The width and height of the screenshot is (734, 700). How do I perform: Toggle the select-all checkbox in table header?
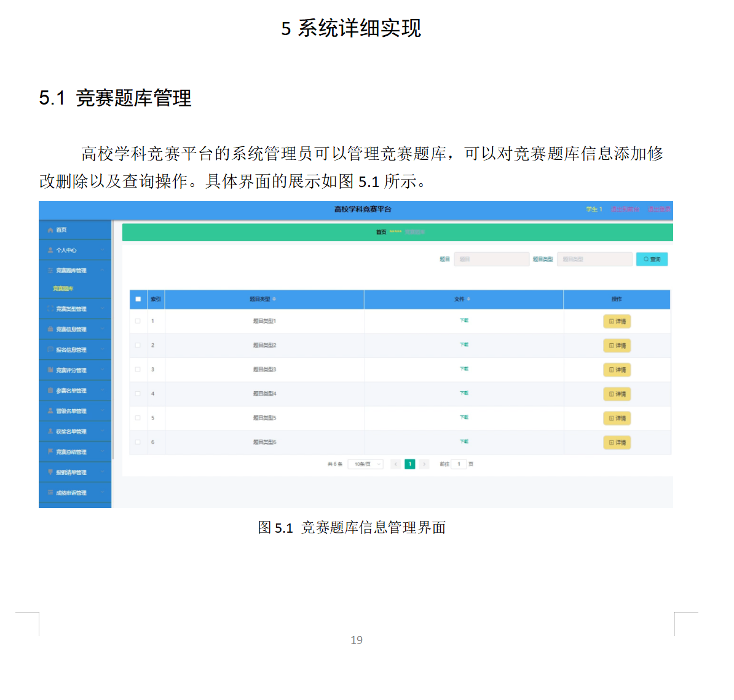tap(138, 299)
